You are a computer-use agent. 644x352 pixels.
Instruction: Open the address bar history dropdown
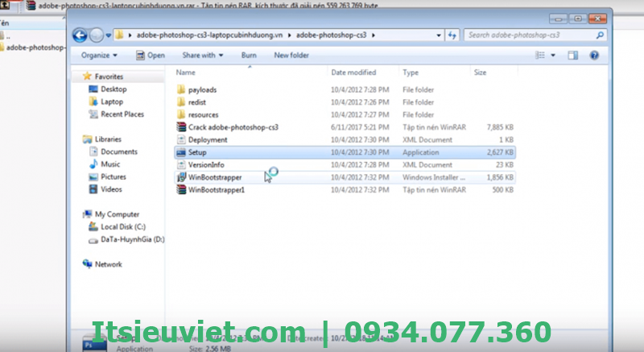(439, 35)
